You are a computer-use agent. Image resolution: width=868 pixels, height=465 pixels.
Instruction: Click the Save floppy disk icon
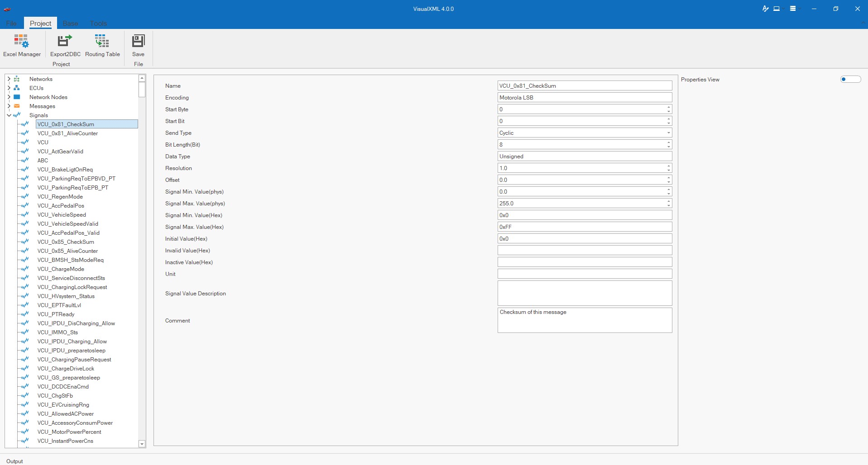[x=138, y=41]
